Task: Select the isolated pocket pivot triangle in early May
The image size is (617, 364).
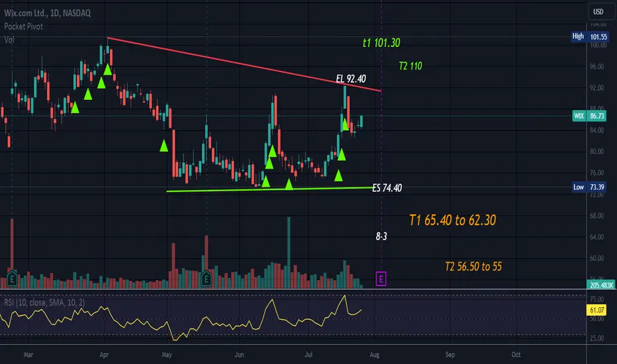Action: (164, 146)
